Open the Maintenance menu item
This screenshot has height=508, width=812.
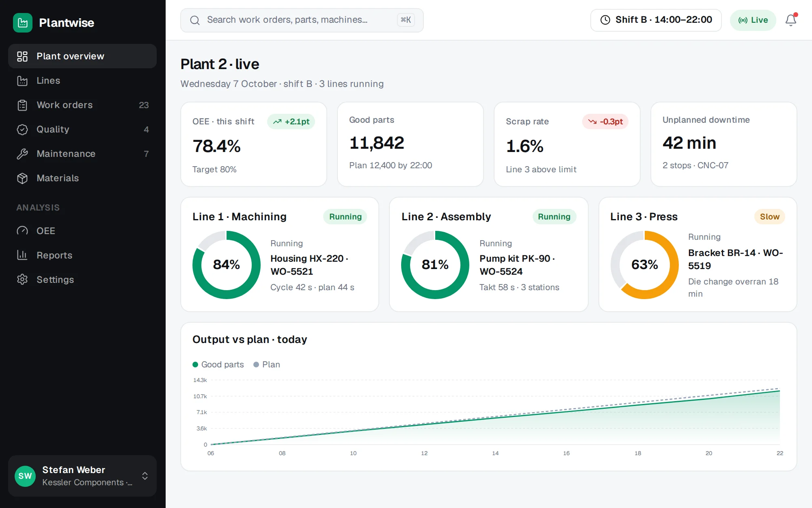coord(82,154)
